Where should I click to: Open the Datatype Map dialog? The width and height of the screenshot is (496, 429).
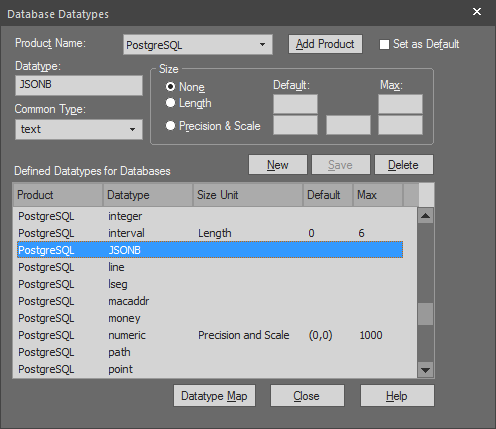(214, 396)
